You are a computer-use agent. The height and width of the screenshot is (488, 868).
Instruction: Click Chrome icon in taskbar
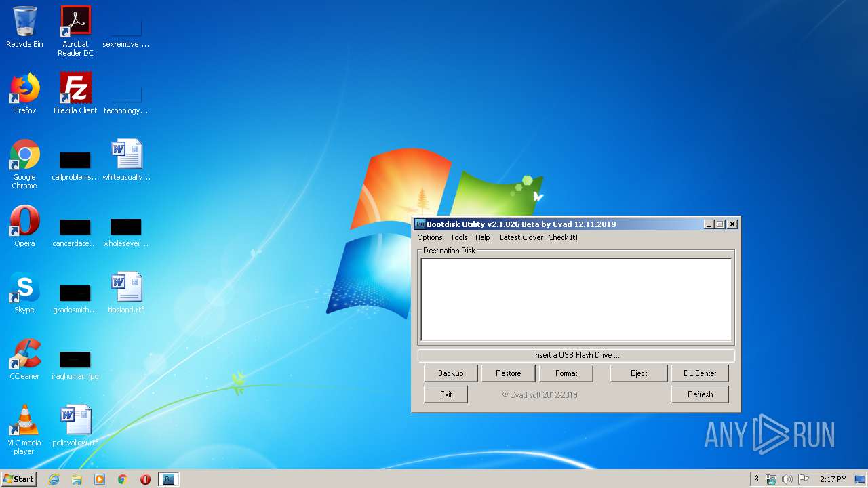pyautogui.click(x=123, y=479)
